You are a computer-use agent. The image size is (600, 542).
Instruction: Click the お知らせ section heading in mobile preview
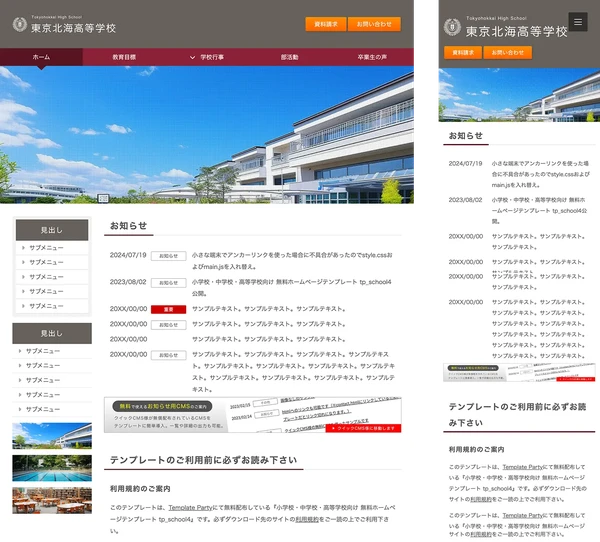click(x=466, y=136)
